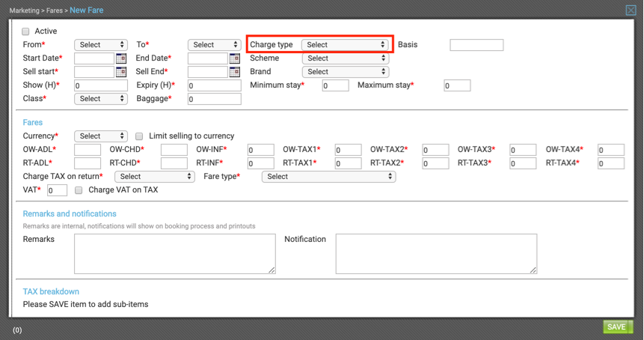Viewport: 644px width, 340px height.
Task: Click the Expiry (H) field
Action: [x=215, y=85]
